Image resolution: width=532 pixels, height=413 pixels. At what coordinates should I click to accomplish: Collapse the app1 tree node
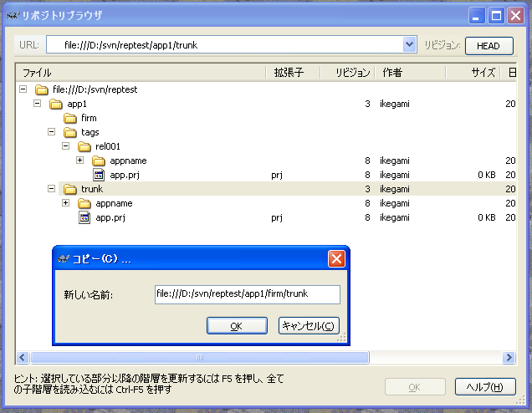click(38, 104)
